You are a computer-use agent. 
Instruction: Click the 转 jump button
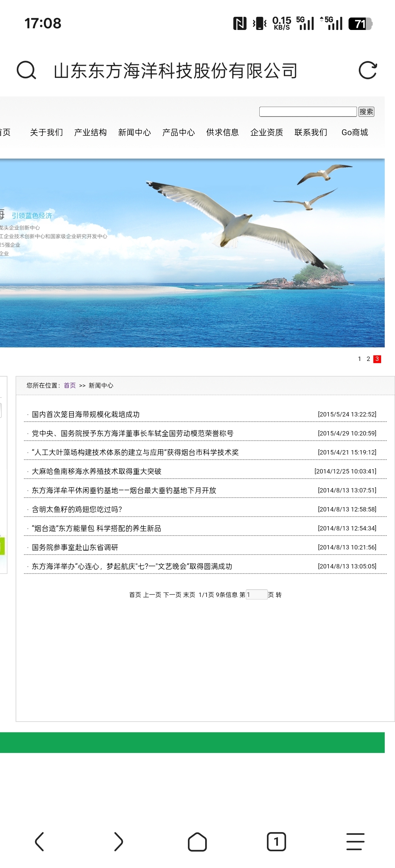[x=279, y=595]
